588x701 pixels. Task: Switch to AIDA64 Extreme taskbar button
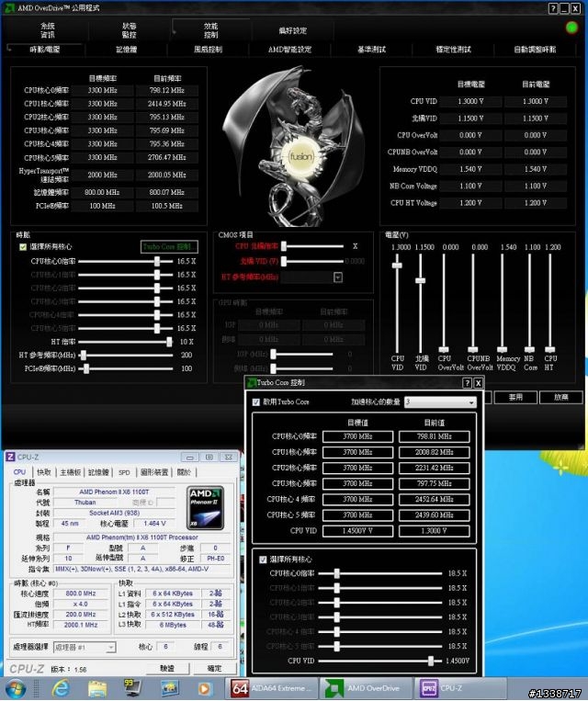(x=273, y=688)
